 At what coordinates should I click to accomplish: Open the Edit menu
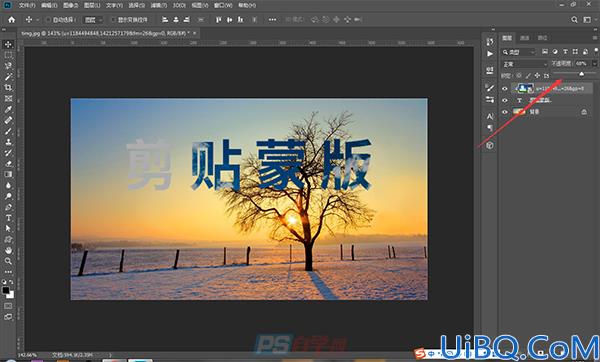[49, 5]
